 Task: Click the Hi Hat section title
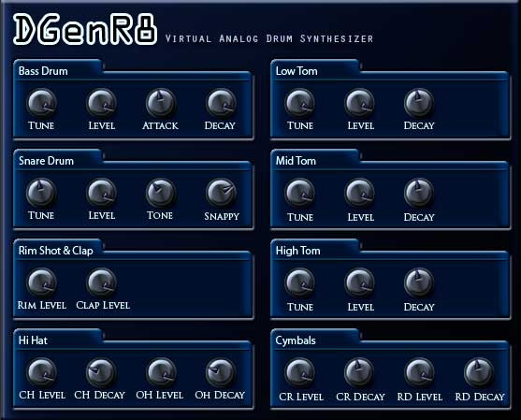point(33,340)
